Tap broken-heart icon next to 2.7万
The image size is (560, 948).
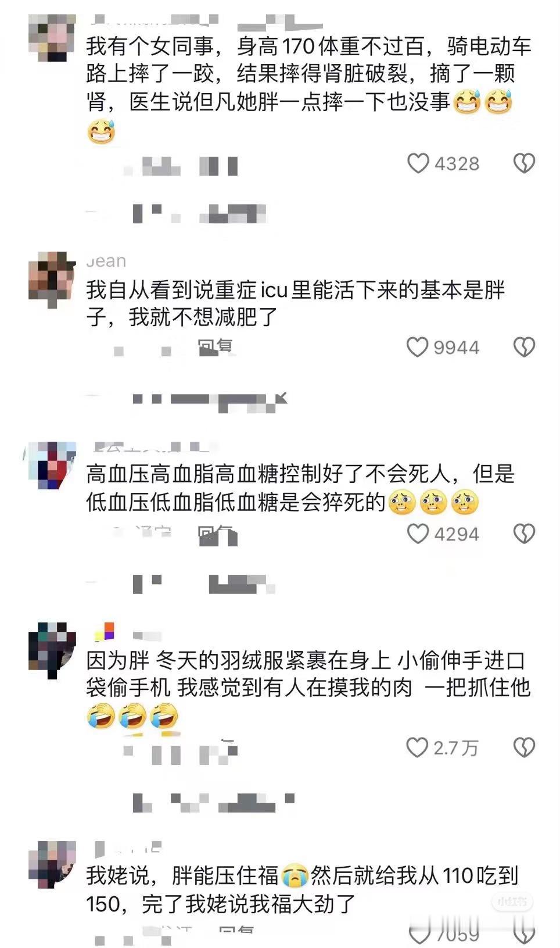click(524, 747)
